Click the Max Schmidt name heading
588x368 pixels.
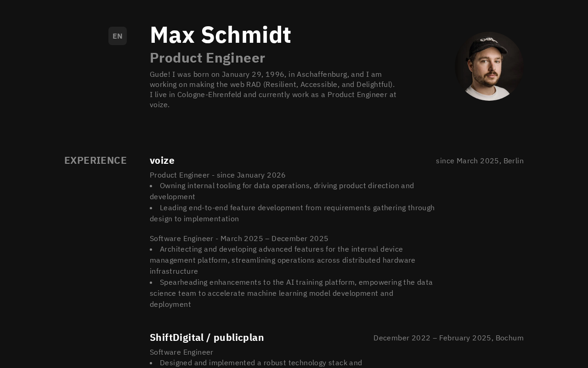pyautogui.click(x=220, y=35)
